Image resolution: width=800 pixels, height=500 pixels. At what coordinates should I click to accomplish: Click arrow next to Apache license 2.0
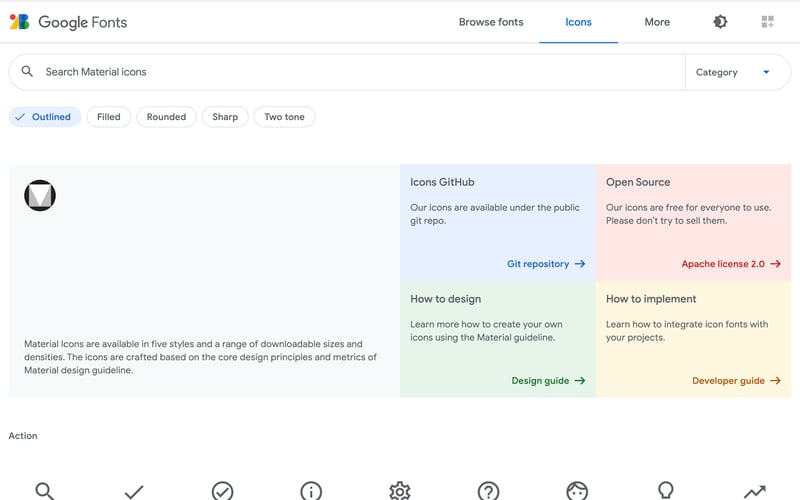click(776, 264)
